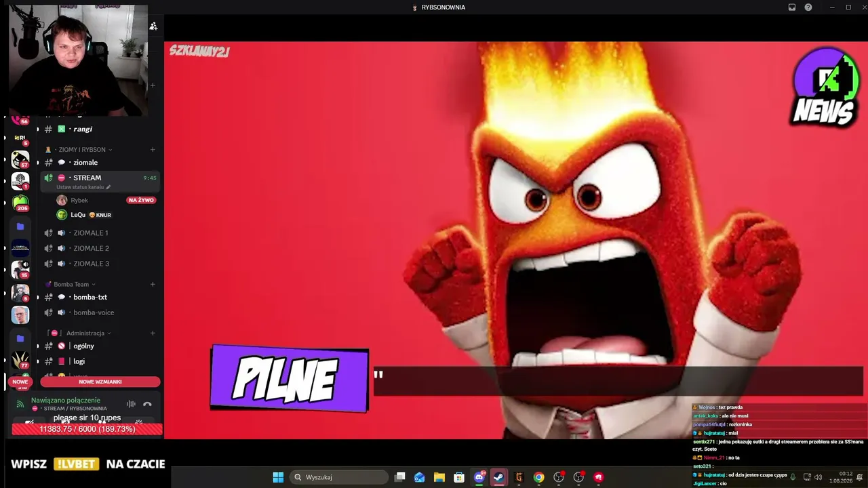Open Google Chrome from the taskbar
868x488 pixels.
[538, 477]
